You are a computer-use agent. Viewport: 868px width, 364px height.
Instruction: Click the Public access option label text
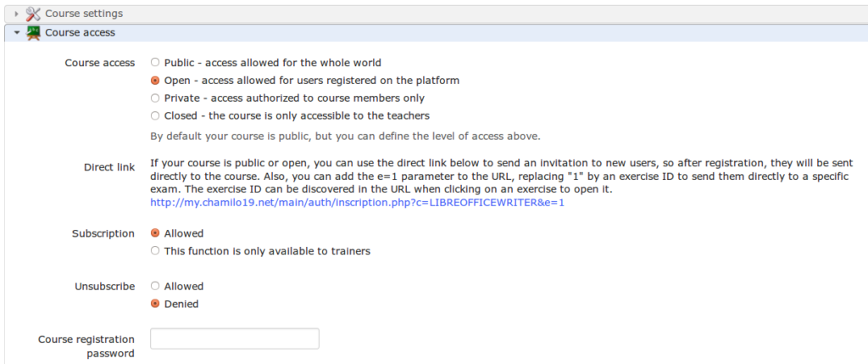[272, 63]
